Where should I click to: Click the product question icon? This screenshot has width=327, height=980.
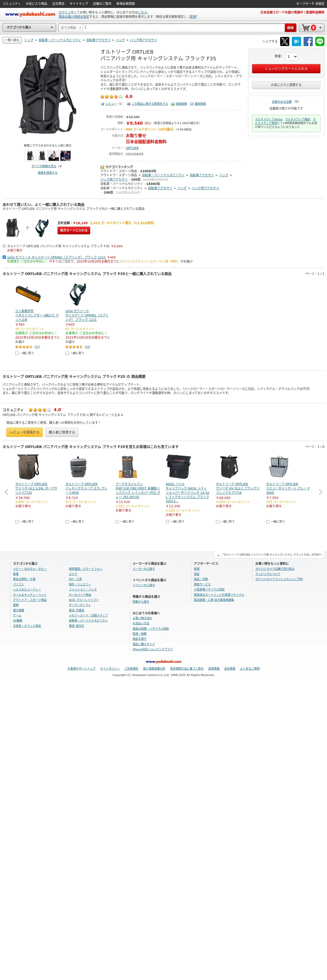tap(129, 104)
